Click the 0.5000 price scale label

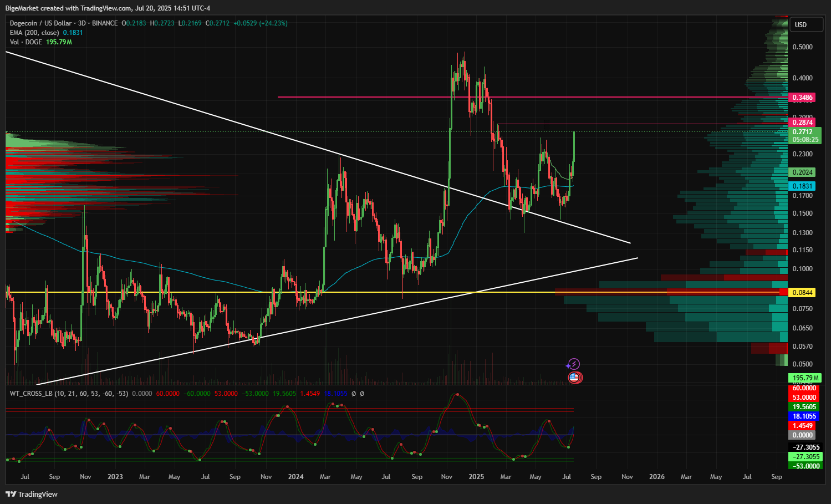(802, 47)
